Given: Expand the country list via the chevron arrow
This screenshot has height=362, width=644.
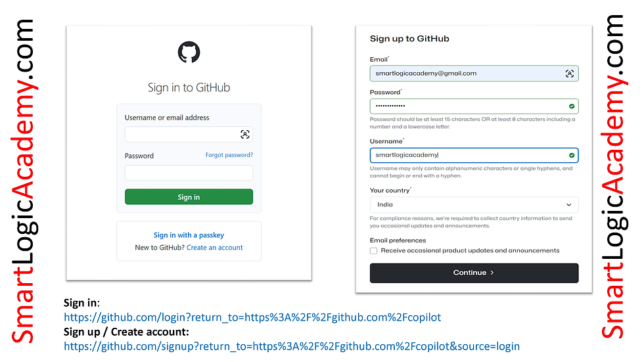Looking at the screenshot, I should click(x=569, y=205).
